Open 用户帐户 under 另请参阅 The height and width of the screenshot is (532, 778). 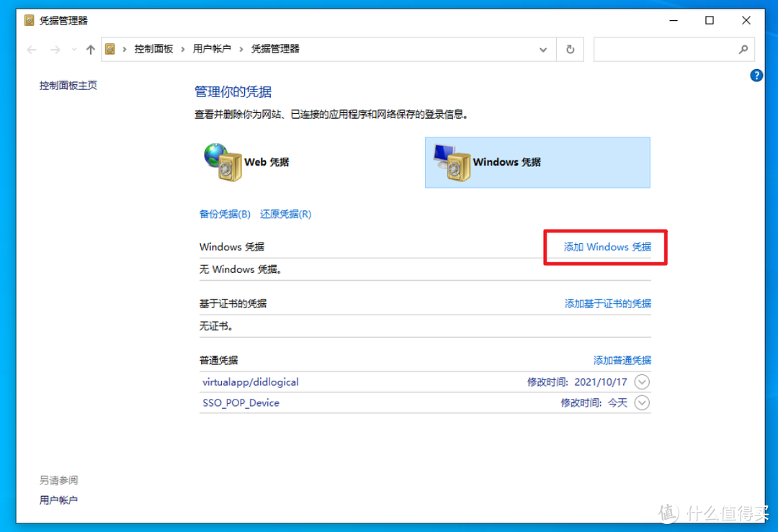tap(58, 500)
